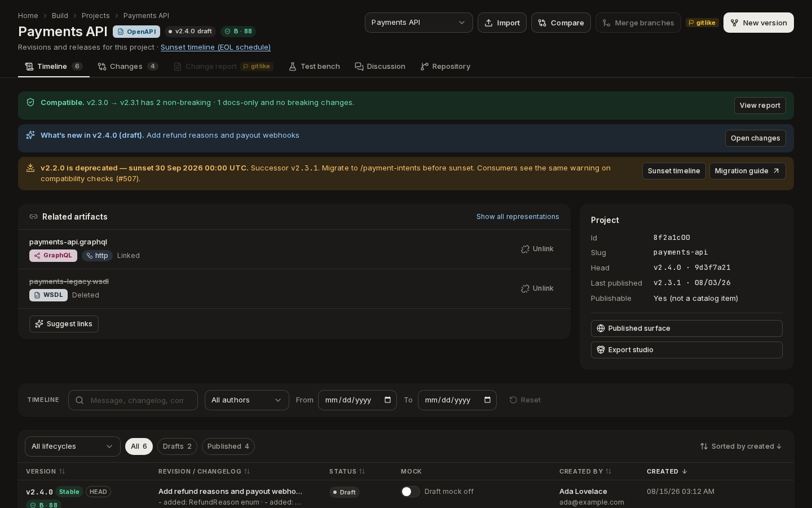Open the Sunset timeline (EOL schedule) link
812x508 pixels.
tap(215, 47)
